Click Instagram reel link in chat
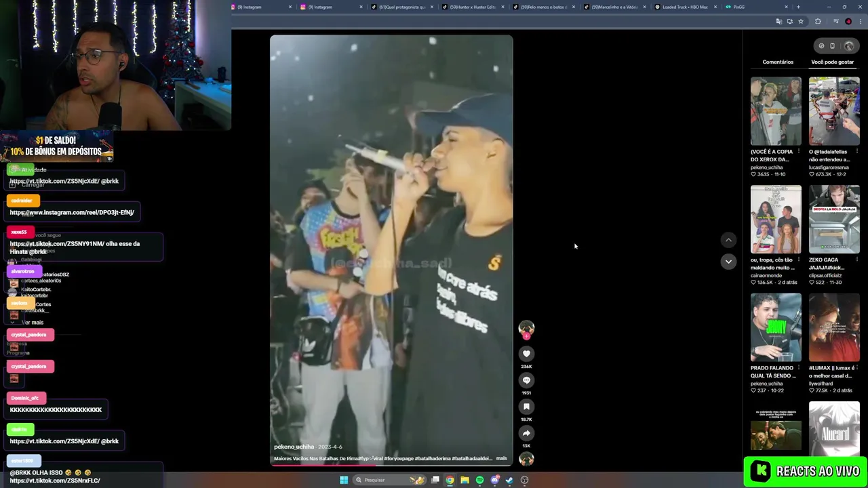Viewport: 868px width, 488px height. pos(72,212)
